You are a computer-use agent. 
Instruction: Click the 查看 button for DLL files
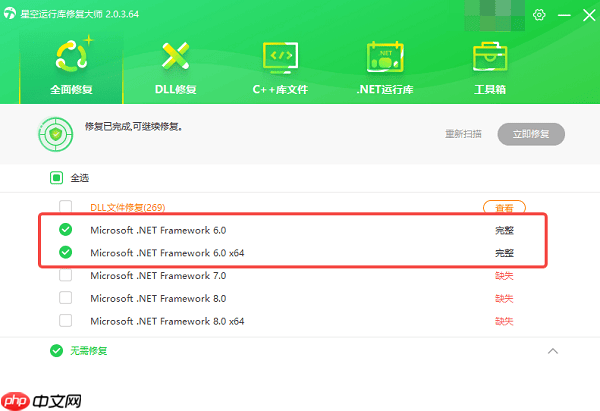(x=504, y=207)
